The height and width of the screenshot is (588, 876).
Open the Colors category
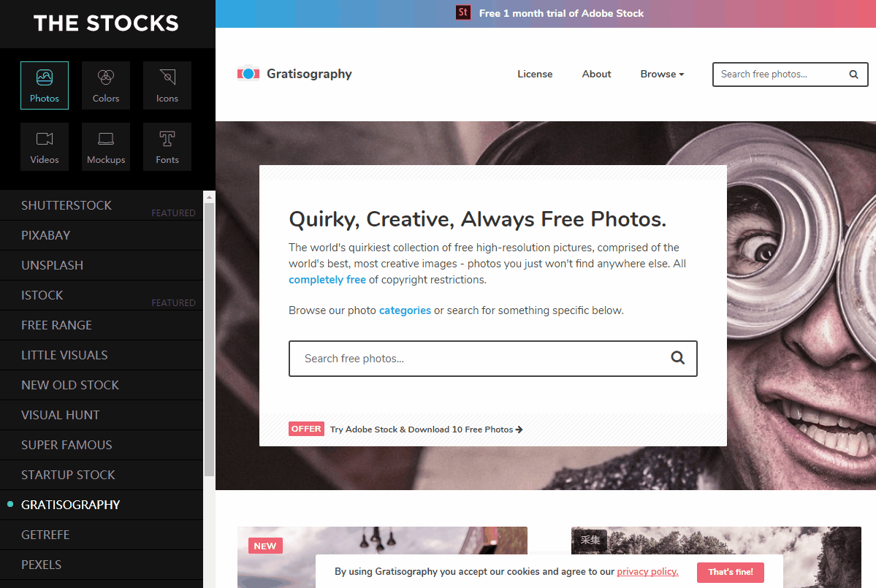[x=106, y=85]
